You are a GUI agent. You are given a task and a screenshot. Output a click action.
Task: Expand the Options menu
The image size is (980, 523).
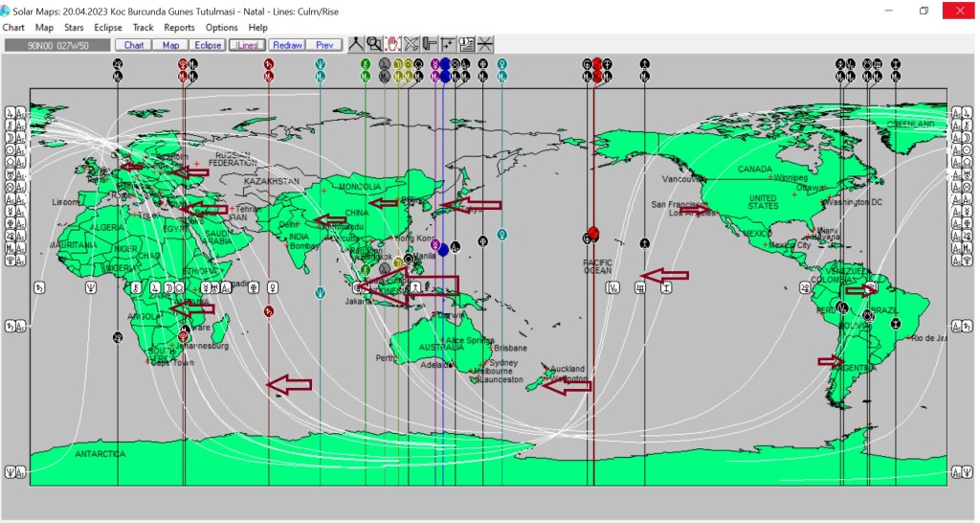[221, 28]
